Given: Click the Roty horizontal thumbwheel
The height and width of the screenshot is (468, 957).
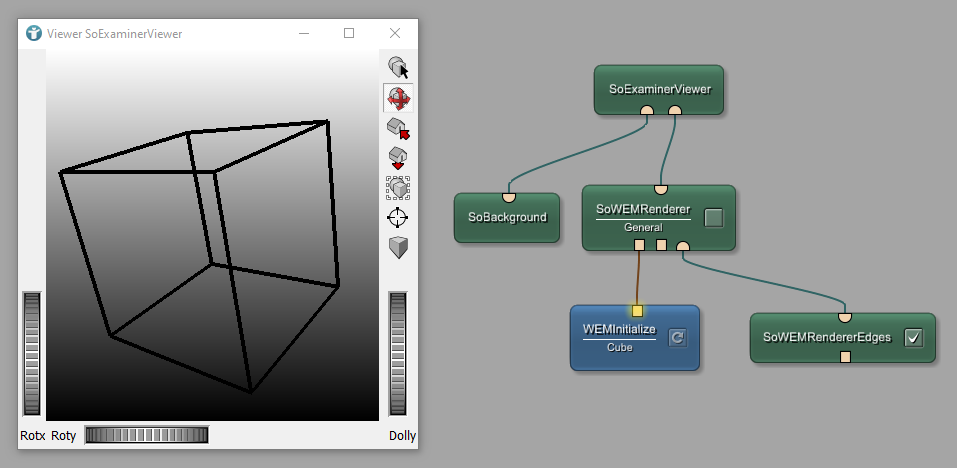Looking at the screenshot, I should [x=146, y=435].
